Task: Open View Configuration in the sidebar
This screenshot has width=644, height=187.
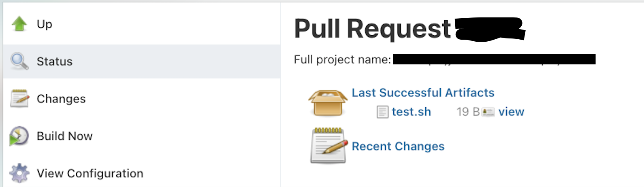Action: 90,173
